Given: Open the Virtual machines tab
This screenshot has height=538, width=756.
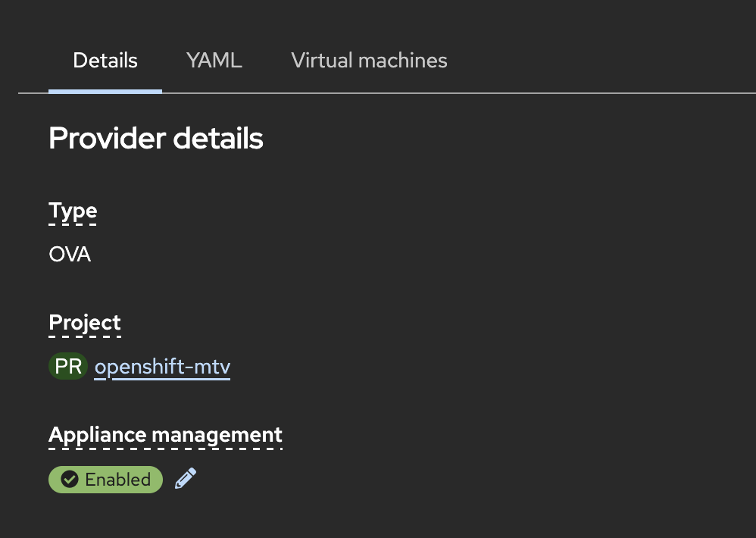Looking at the screenshot, I should 369,61.
